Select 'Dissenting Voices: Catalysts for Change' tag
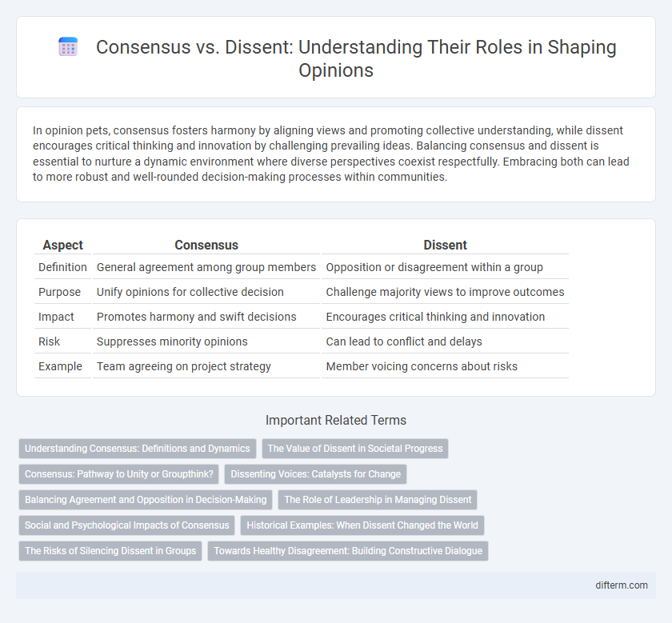The height and width of the screenshot is (623, 672). click(315, 474)
